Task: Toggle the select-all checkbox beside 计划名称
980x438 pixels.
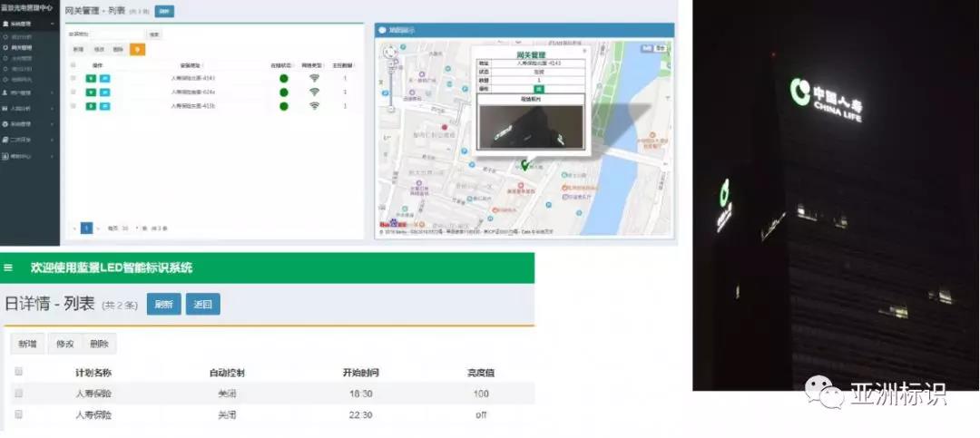Action: point(18,372)
